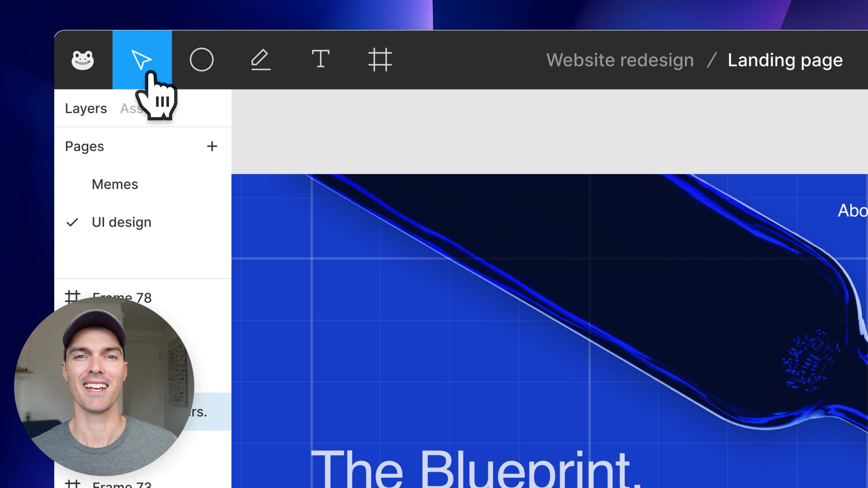Select the Ellipse shape tool

pyautogui.click(x=202, y=60)
